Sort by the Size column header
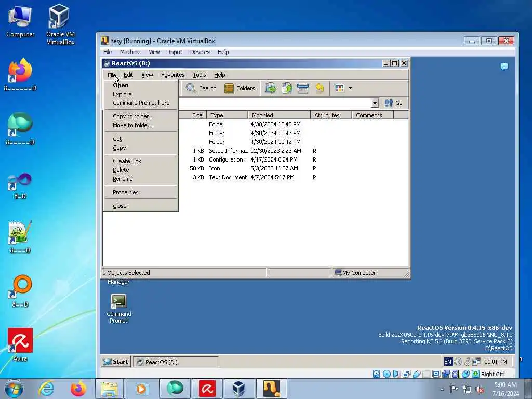 (x=192, y=115)
